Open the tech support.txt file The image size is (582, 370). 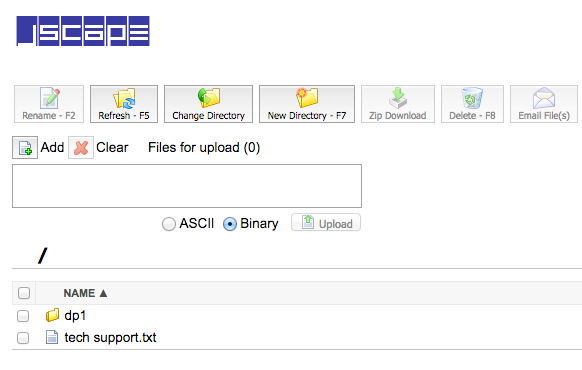110,338
